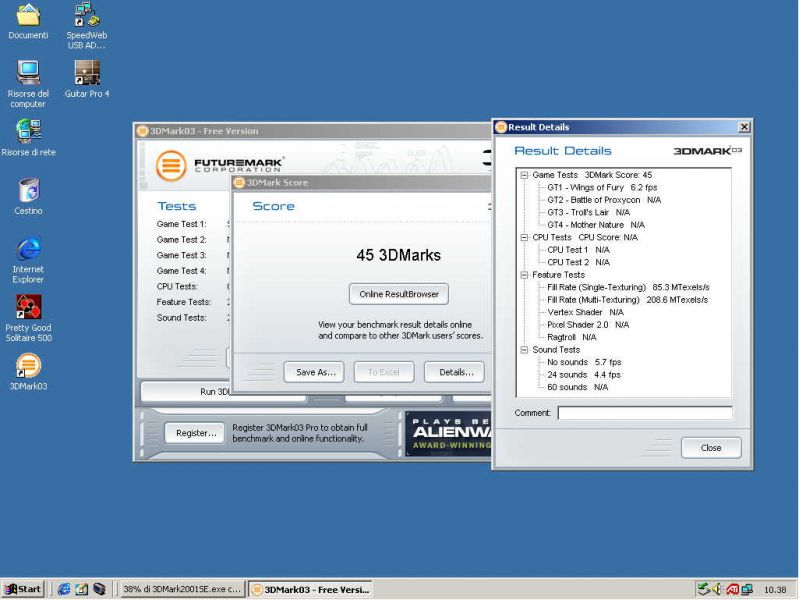Select the 60 sounds N/A row
Viewport: 799px width, 600px height.
577,387
